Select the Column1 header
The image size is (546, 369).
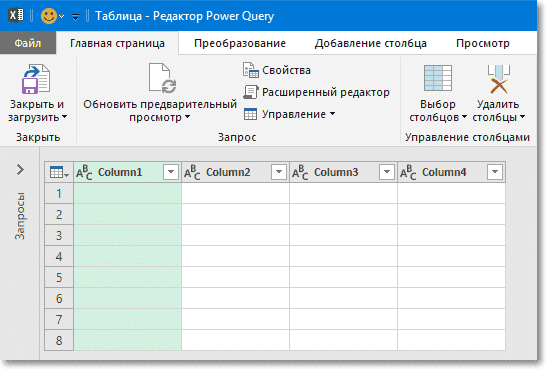120,172
